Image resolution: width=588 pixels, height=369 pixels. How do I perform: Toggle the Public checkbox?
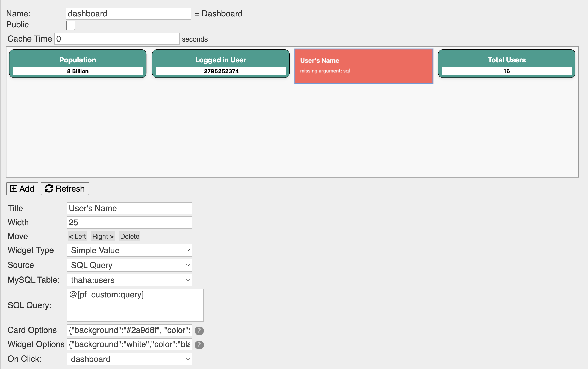tap(70, 25)
